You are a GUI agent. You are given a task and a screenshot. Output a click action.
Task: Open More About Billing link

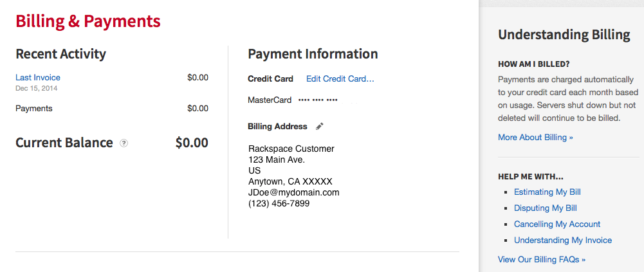(535, 138)
